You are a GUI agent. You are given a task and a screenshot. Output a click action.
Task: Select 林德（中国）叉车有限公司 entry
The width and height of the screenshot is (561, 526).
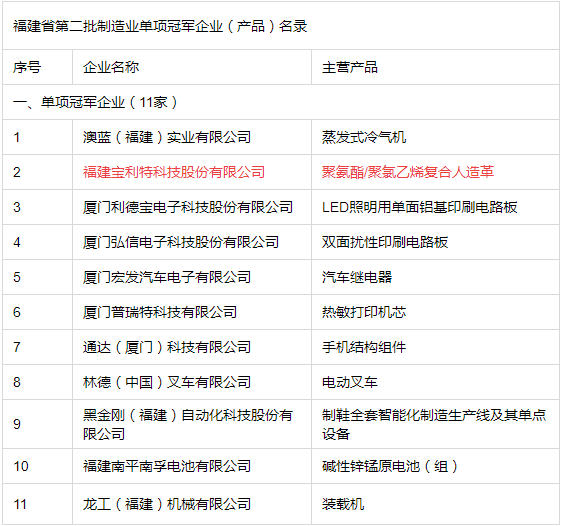coord(167,382)
